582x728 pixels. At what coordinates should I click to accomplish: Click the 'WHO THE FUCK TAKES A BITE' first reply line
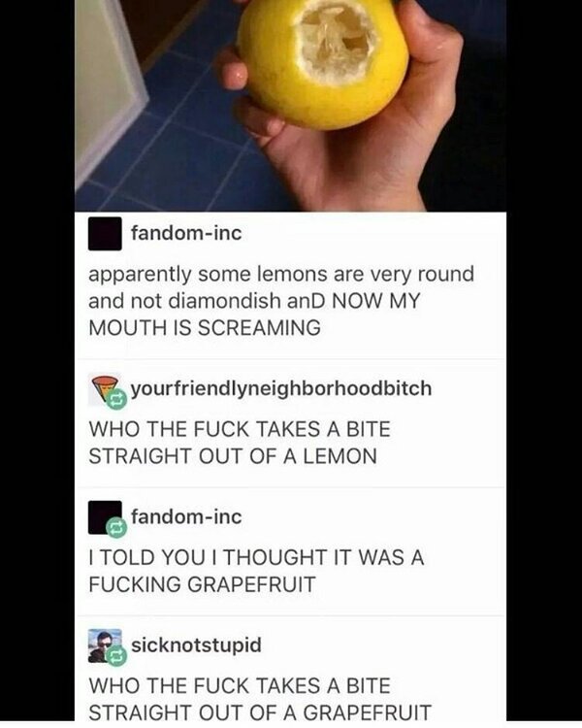[x=240, y=429]
